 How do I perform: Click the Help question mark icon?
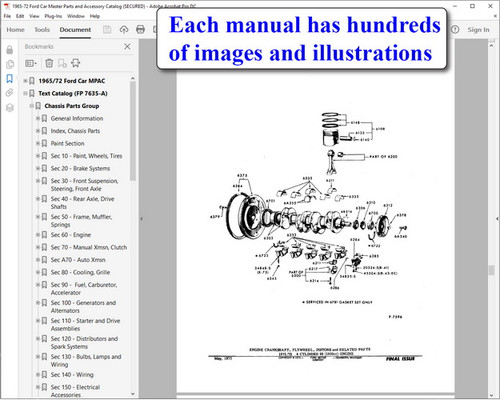pyautogui.click(x=455, y=30)
